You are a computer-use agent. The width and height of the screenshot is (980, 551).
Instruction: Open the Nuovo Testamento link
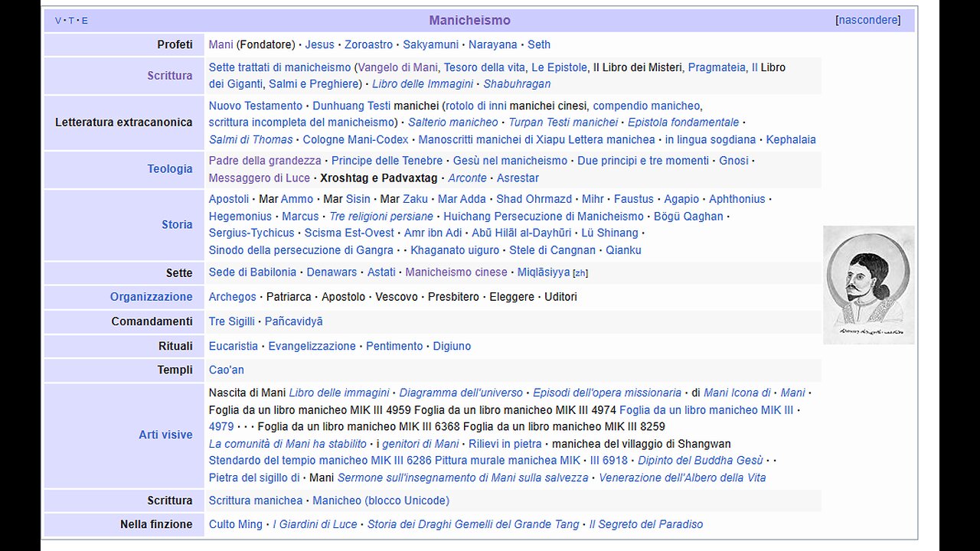coord(256,106)
